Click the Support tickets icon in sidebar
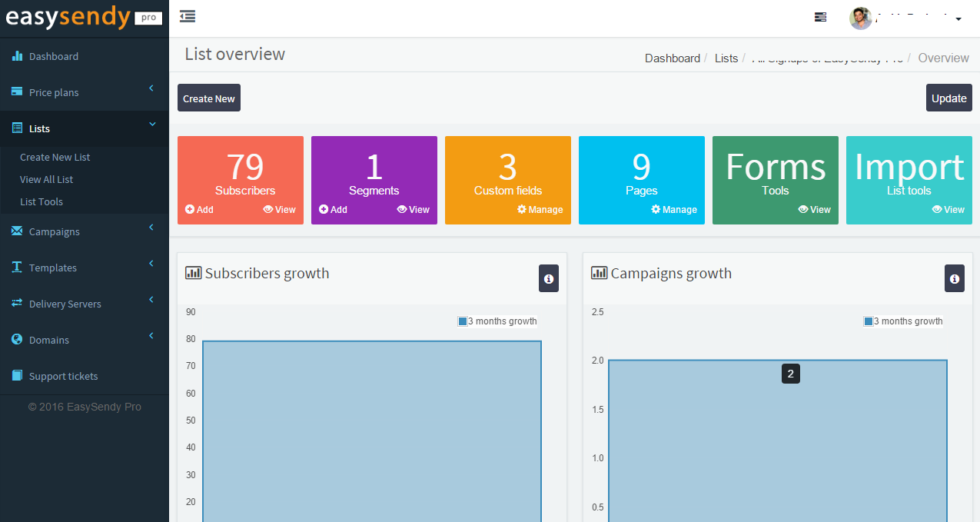Screen dimensions: 980x522 coord(17,376)
